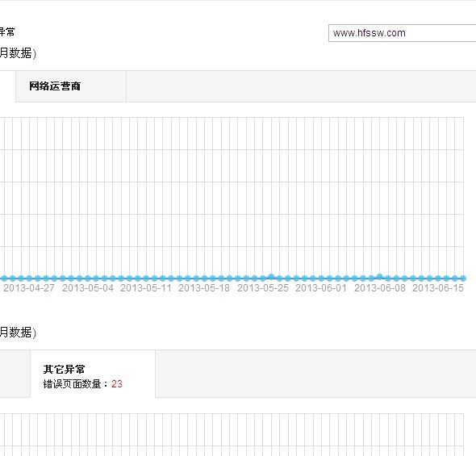Click the 2013-05-25 date label on axis

[x=263, y=288]
